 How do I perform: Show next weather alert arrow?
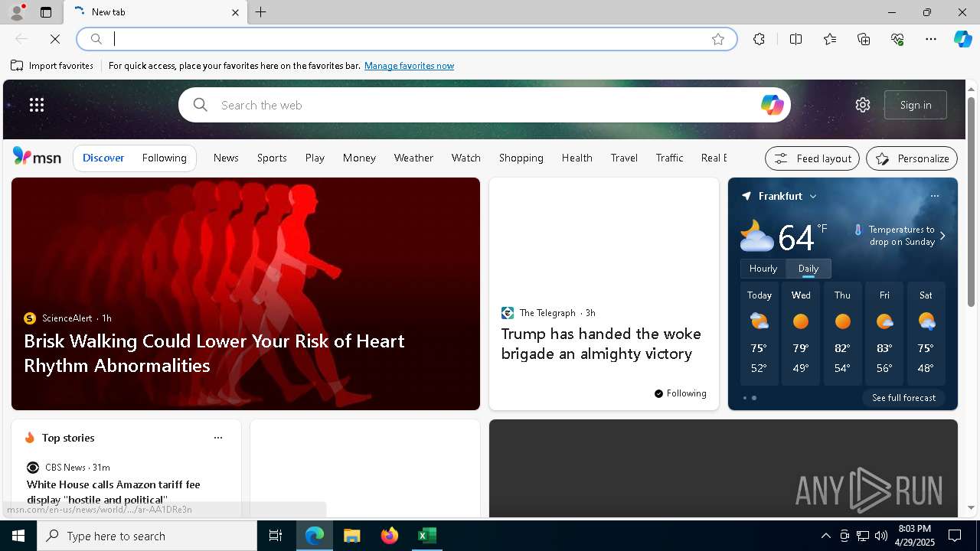click(942, 236)
